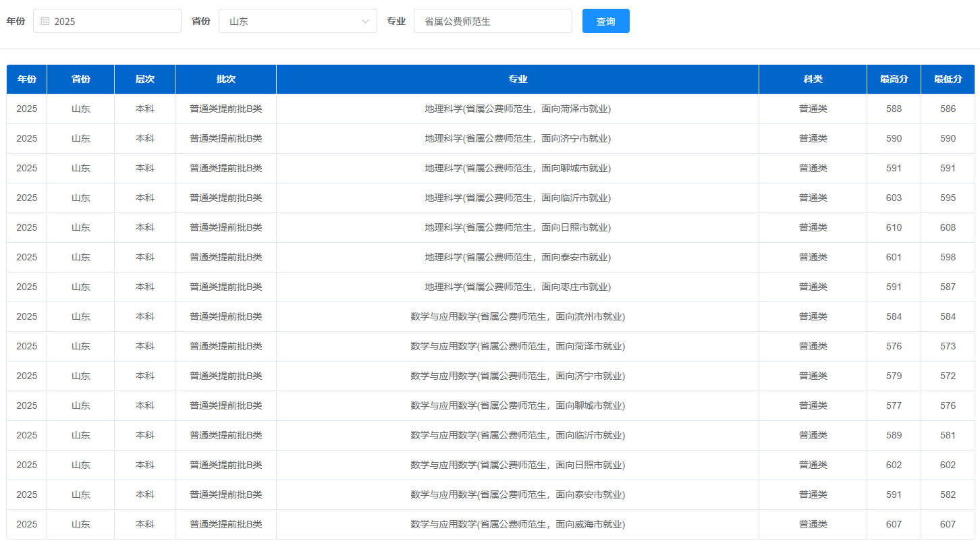Click 地理科学 面向临沂市就业 major cell
This screenshot has width=980, height=543.
(x=518, y=198)
